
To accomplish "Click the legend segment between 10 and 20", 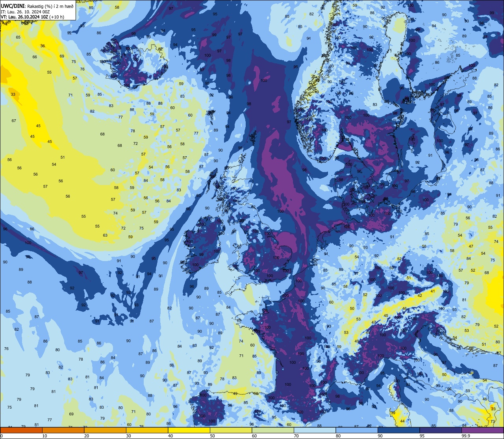I will click(x=63, y=430).
